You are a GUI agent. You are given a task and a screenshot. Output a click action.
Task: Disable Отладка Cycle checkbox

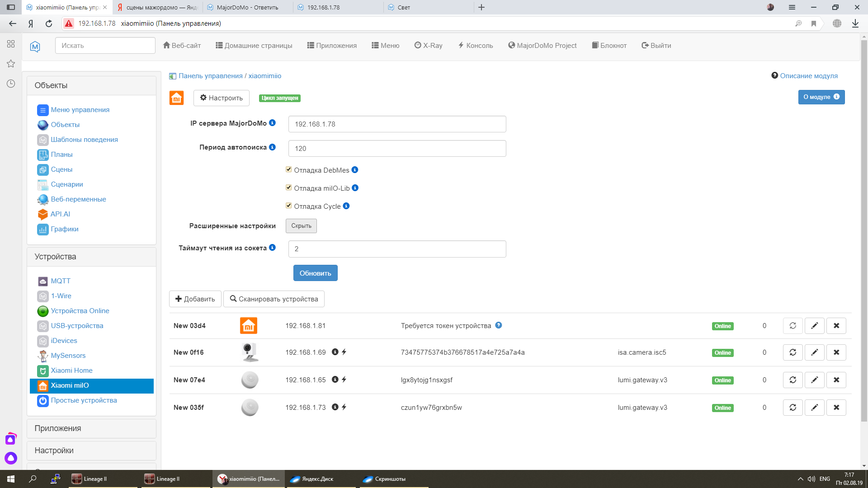coord(288,206)
